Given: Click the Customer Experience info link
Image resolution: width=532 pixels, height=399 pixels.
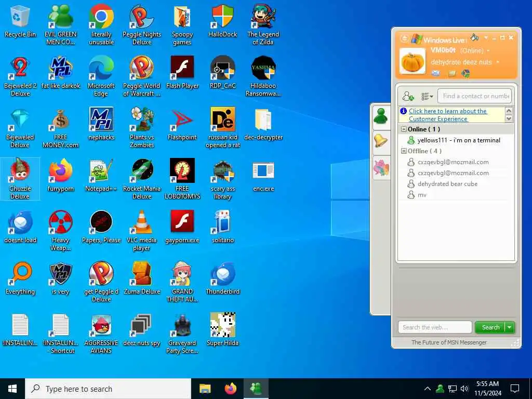Looking at the screenshot, I should (x=448, y=115).
